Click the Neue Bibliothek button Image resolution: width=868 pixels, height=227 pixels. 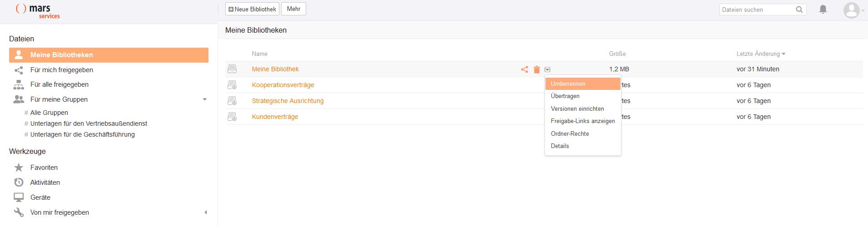[x=252, y=9]
